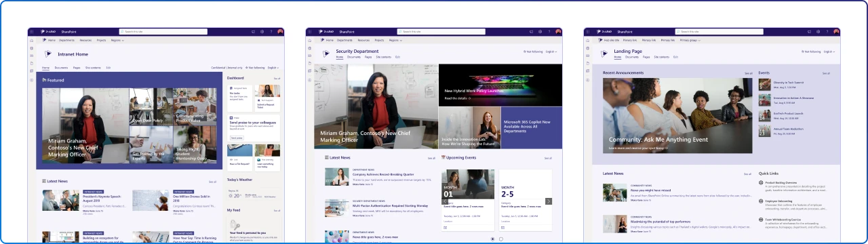The height and width of the screenshot is (244, 868).
Task: Click Employee Onboarding quick link icon
Action: (x=761, y=201)
